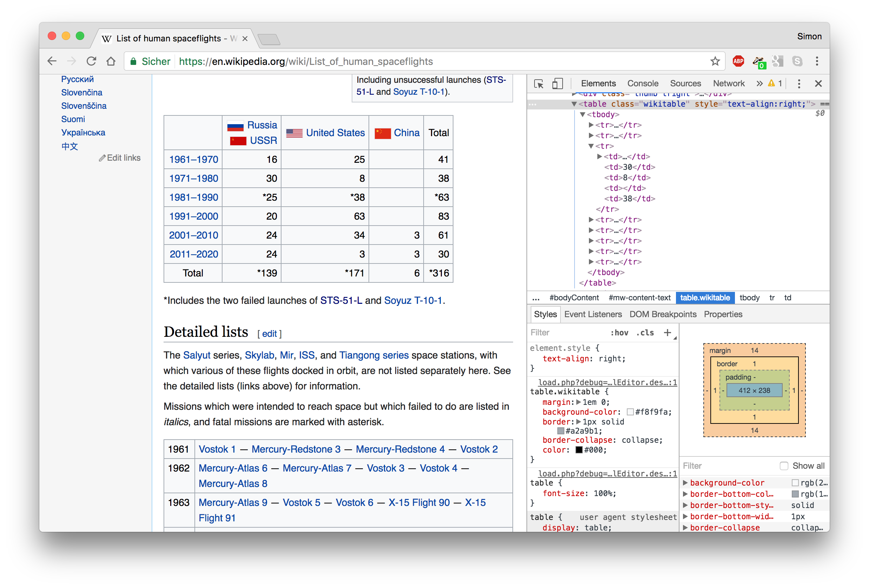Open the 1961–1970 decade link
869x588 pixels.
(193, 160)
